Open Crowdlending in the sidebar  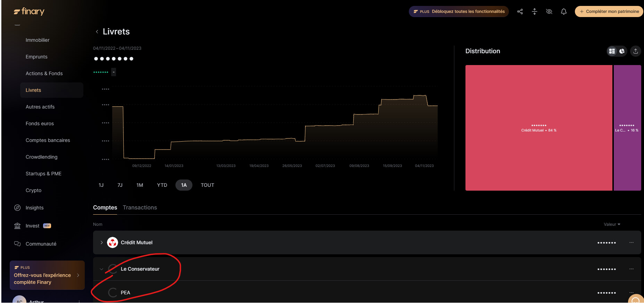(x=41, y=157)
